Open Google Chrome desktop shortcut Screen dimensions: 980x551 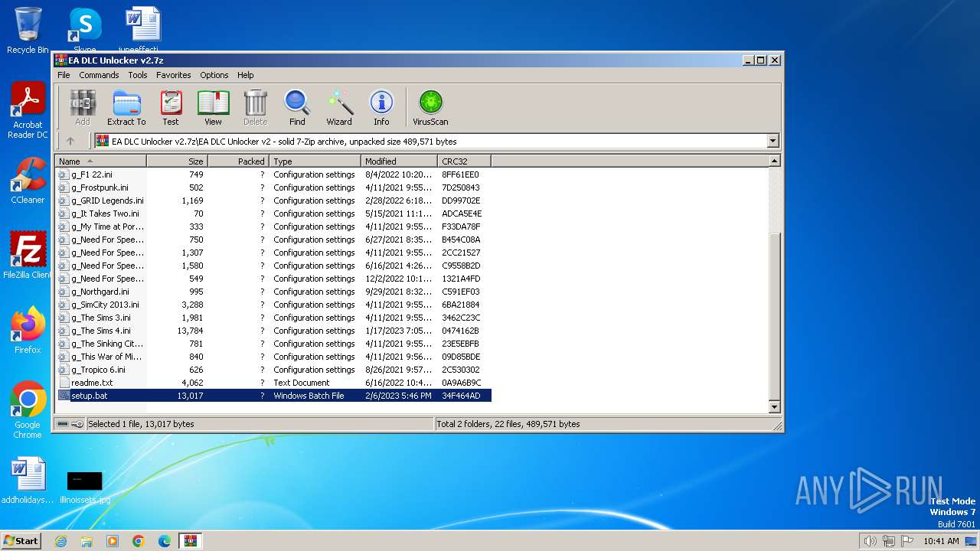pyautogui.click(x=28, y=410)
